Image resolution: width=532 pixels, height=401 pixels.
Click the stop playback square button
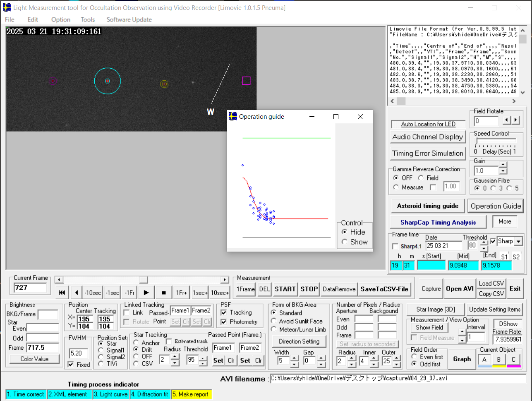click(x=164, y=293)
